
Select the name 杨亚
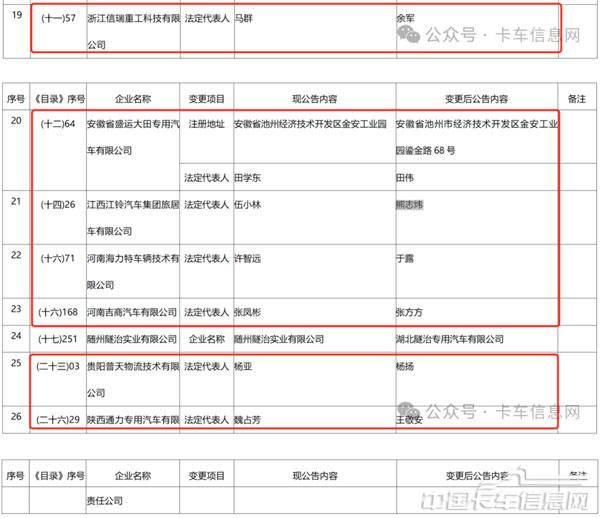(x=243, y=367)
